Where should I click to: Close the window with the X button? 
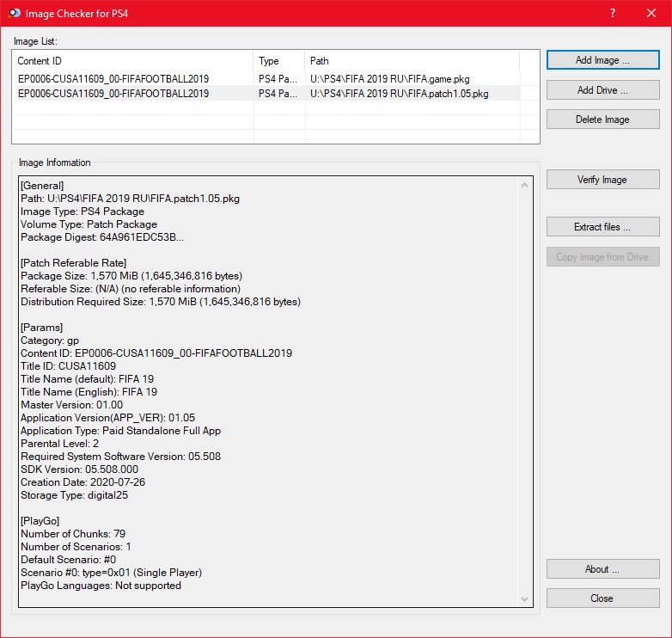click(651, 13)
